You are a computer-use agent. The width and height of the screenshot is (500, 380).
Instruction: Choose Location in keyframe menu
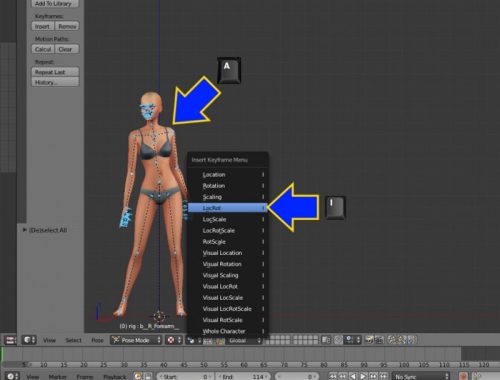coord(228,175)
